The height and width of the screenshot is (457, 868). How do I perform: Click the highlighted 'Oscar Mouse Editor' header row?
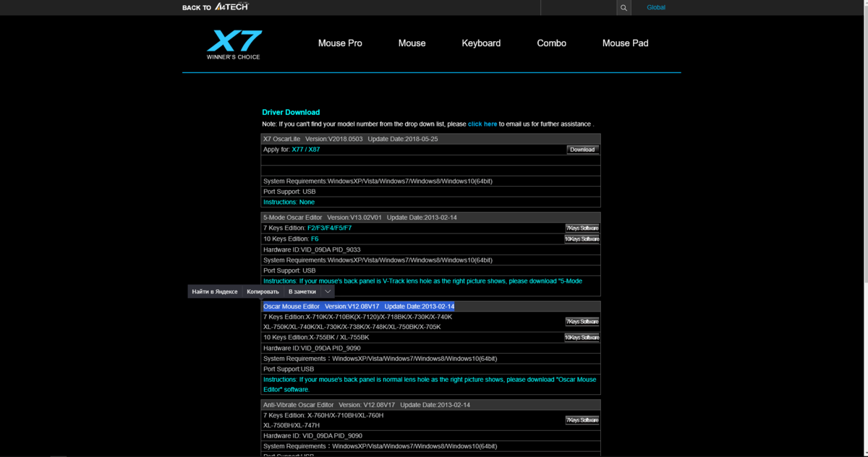coord(430,307)
